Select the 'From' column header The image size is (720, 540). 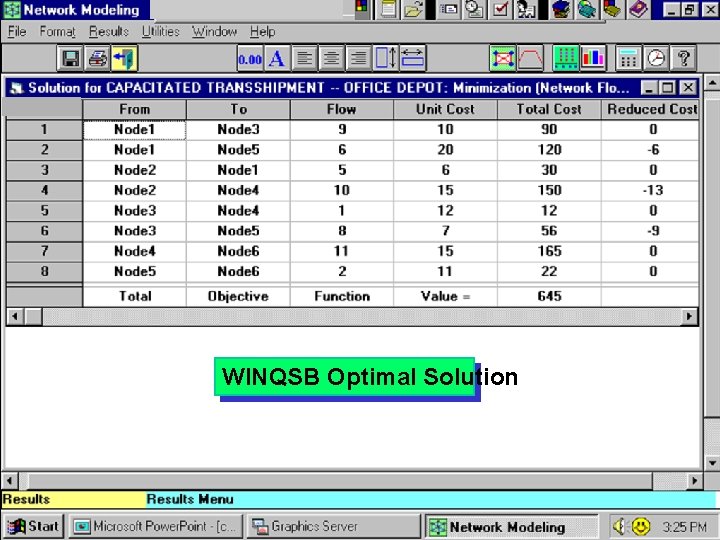(135, 109)
